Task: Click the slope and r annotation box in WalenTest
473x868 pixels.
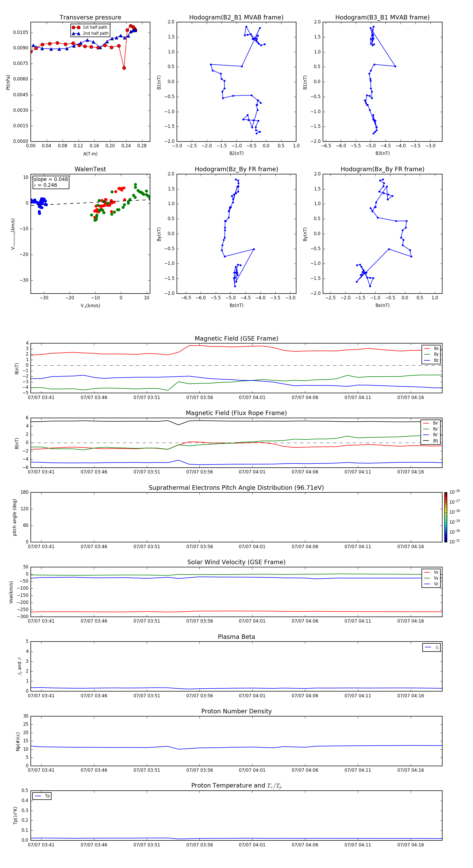Action: [x=50, y=182]
